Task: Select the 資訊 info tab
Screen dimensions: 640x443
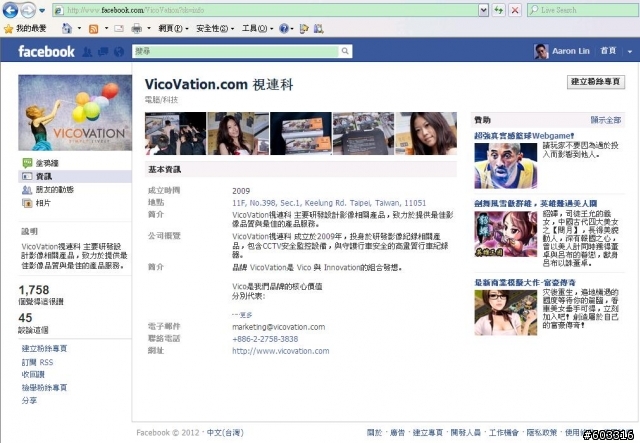Action: pyautogui.click(x=75, y=176)
